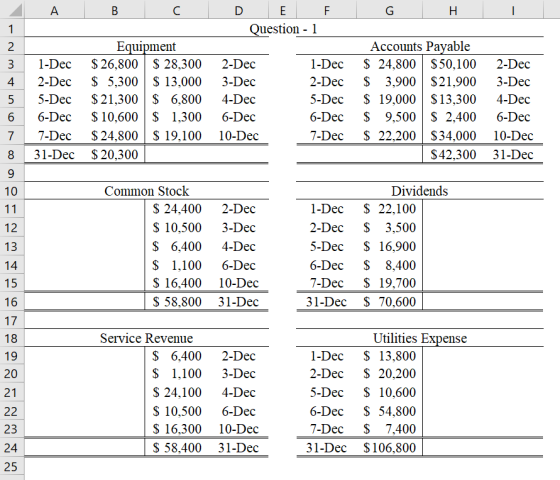The image size is (560, 480).
Task: Select Accounts Payable debit $19,000
Action: (389, 99)
